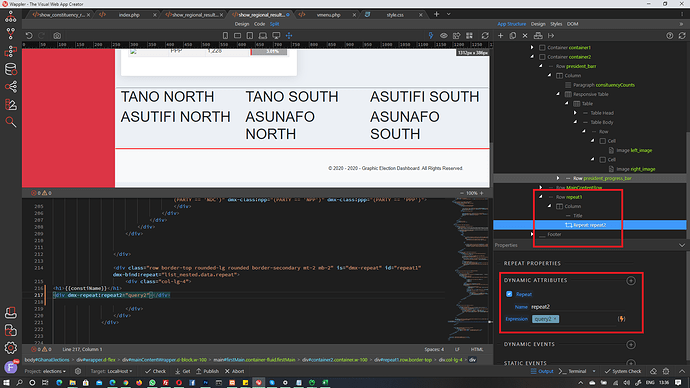Uncheck the Repeat checkbox

(509, 294)
